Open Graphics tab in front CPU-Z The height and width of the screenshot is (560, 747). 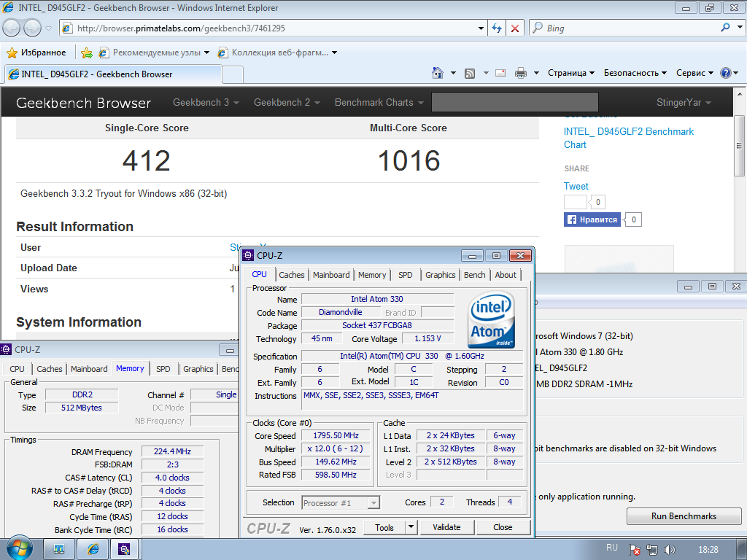440,275
